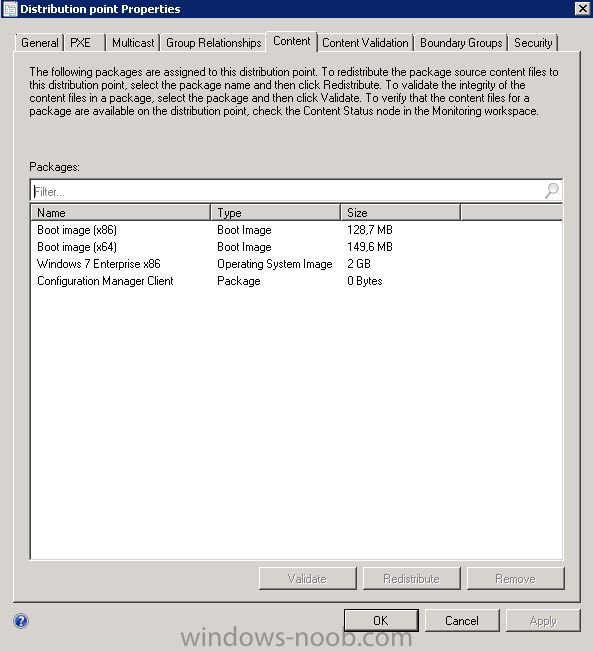Select the Boot image (x64) row
The image size is (593, 652).
296,247
